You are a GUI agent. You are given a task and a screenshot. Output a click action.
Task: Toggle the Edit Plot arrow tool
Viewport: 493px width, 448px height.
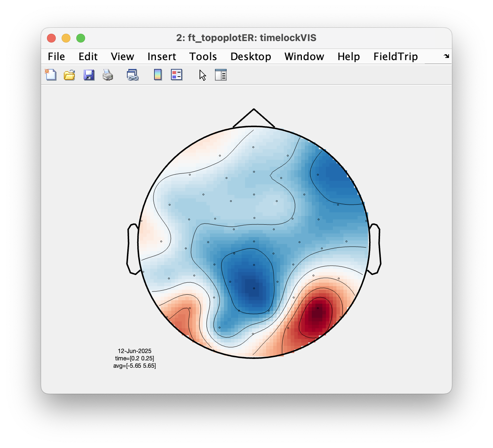pos(202,75)
